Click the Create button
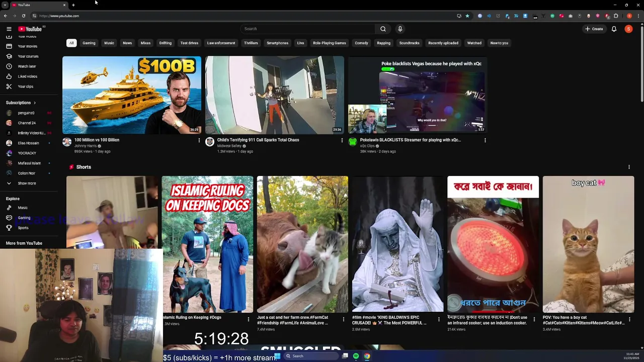 pos(594,29)
